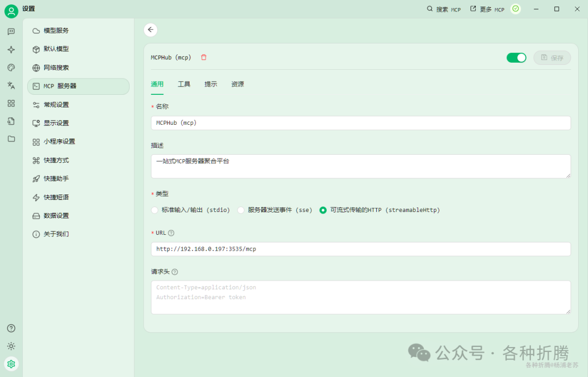The height and width of the screenshot is (377, 588).
Task: Click the URL help info icon
Action: click(x=171, y=233)
